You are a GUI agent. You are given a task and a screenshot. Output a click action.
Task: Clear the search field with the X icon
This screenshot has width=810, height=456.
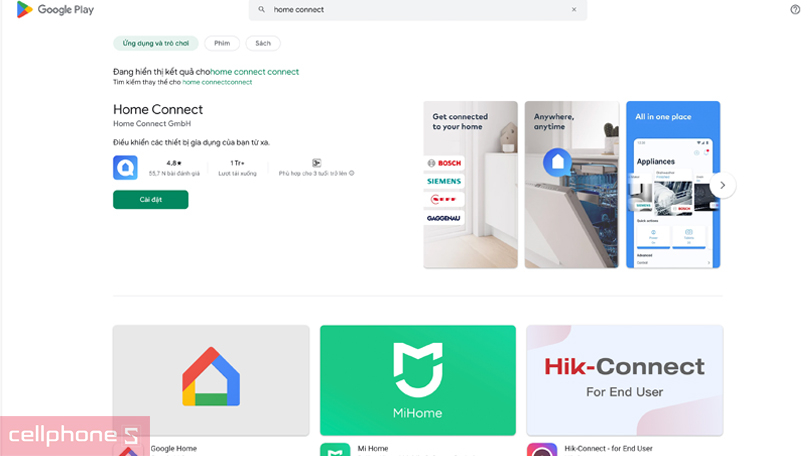[x=574, y=9]
